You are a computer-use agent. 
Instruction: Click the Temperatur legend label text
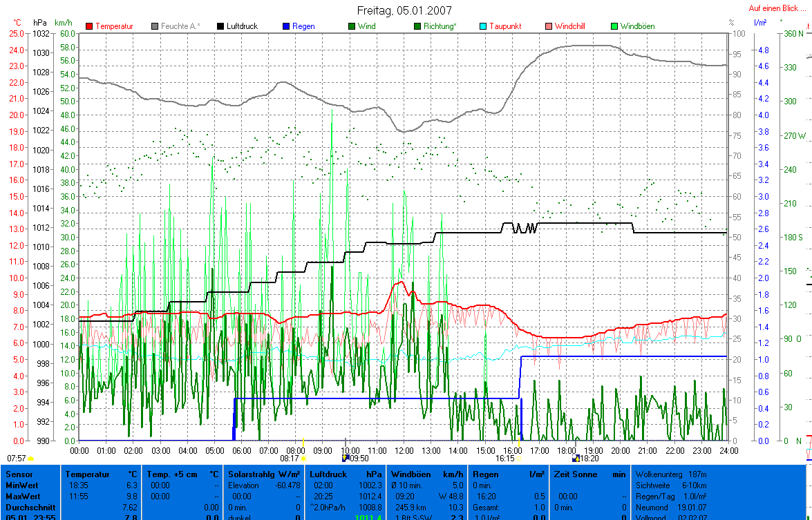[x=115, y=26]
